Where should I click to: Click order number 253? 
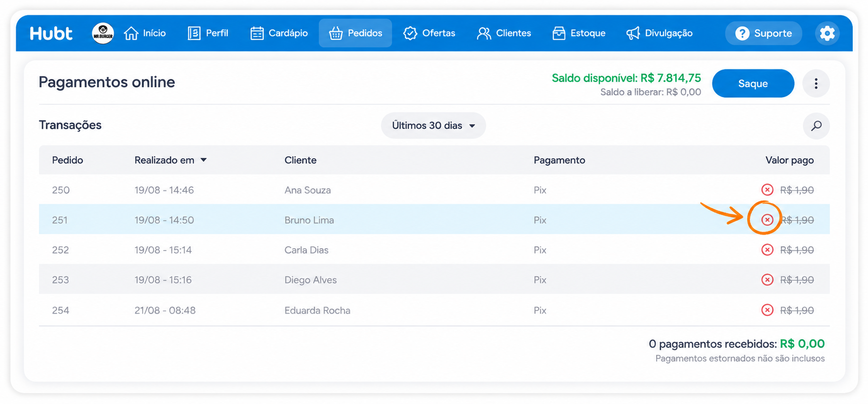[x=60, y=280]
